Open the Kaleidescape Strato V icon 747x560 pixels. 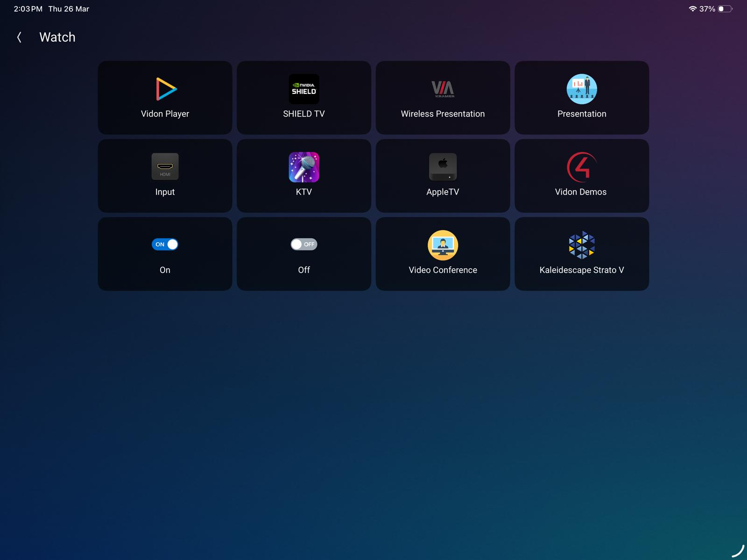coord(582,245)
